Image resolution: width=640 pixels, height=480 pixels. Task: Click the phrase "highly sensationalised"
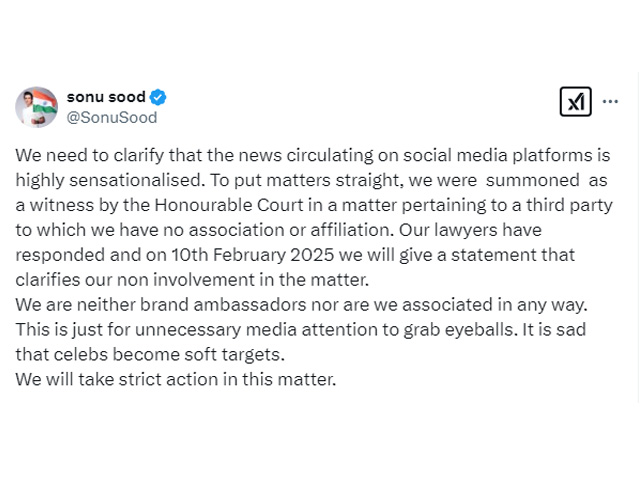(x=110, y=180)
